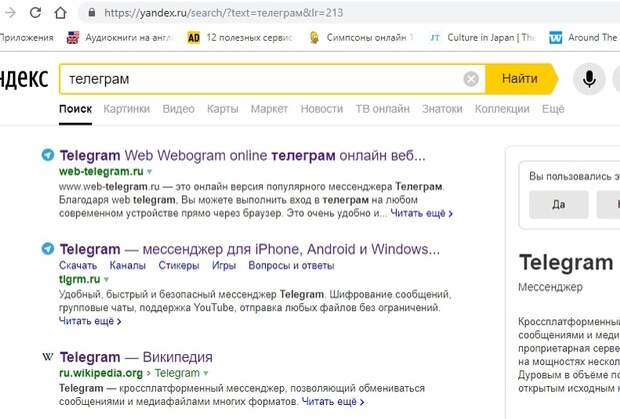Open the Приложения bookmarks shortcut
620x419 pixels.
pos(26,38)
